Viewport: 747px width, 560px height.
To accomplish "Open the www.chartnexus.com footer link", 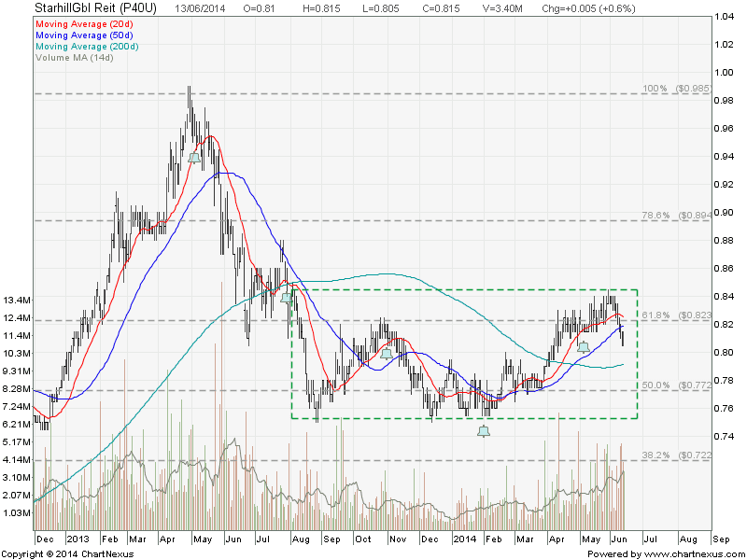I will pos(693,554).
